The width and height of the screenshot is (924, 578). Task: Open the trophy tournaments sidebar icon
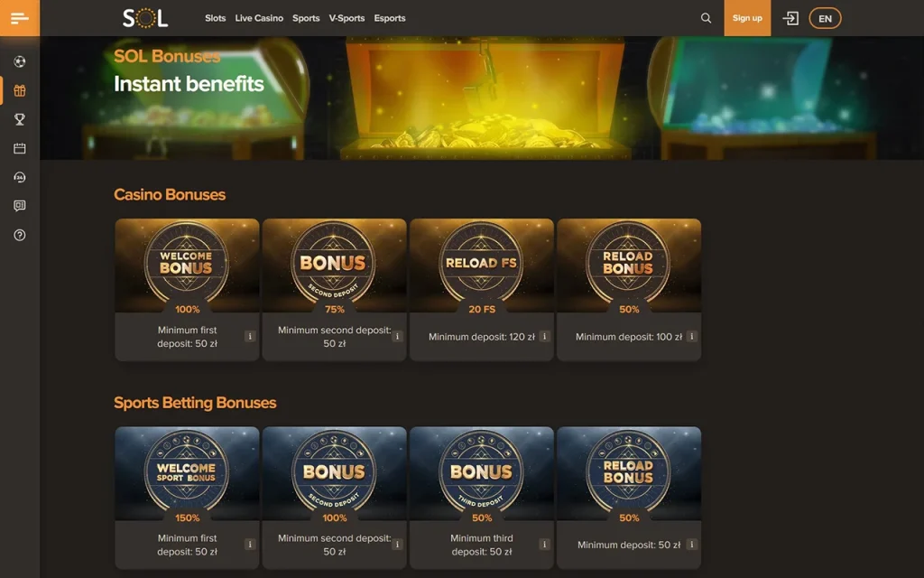pos(20,119)
